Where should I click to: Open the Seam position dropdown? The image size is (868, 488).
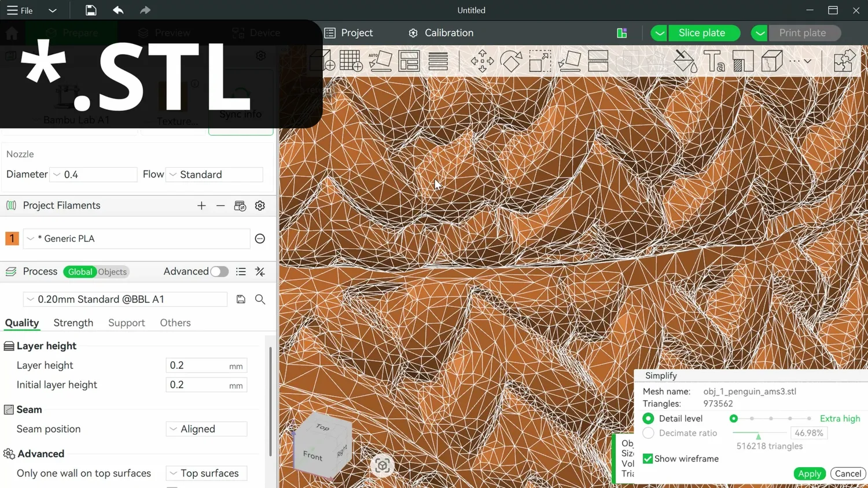pos(207,429)
